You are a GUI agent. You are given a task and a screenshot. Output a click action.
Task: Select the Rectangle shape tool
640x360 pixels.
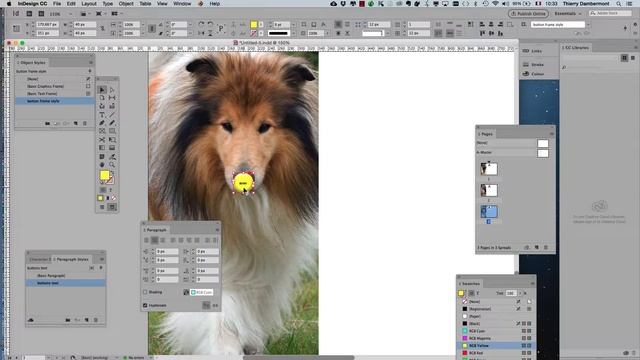(x=112, y=131)
